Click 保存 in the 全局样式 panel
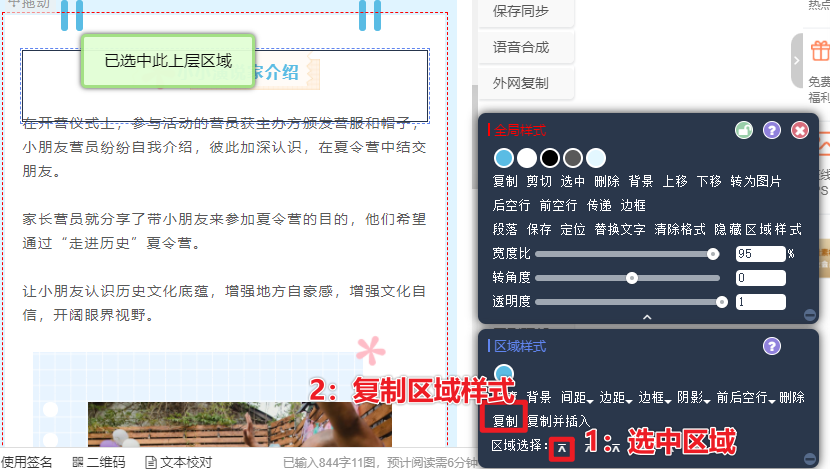Viewport: 830px width, 469px height. pos(539,230)
